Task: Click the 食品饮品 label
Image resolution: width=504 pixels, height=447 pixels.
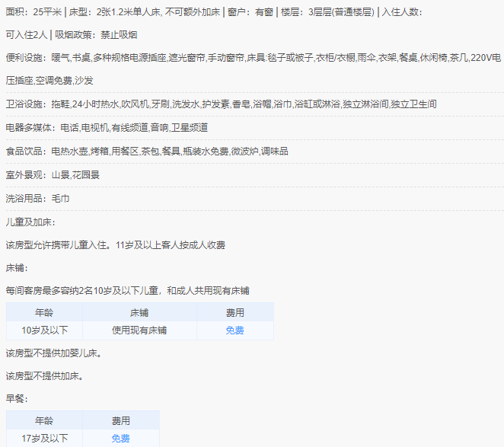Action: [26, 151]
